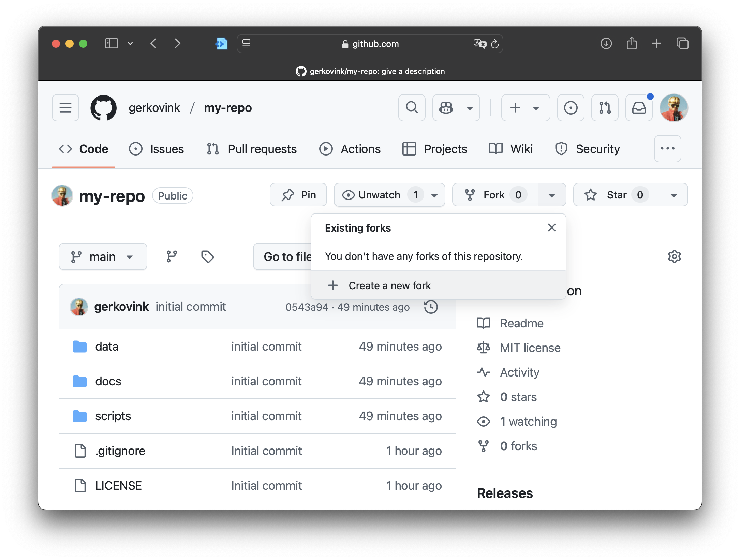Screen dimensions: 740x560
Task: Show Safari downloads
Action: [606, 44]
